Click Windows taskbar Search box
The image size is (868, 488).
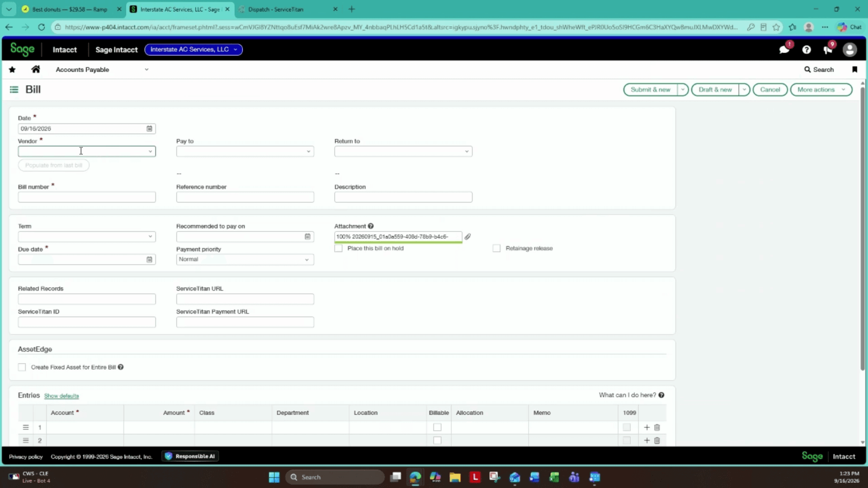pyautogui.click(x=335, y=477)
